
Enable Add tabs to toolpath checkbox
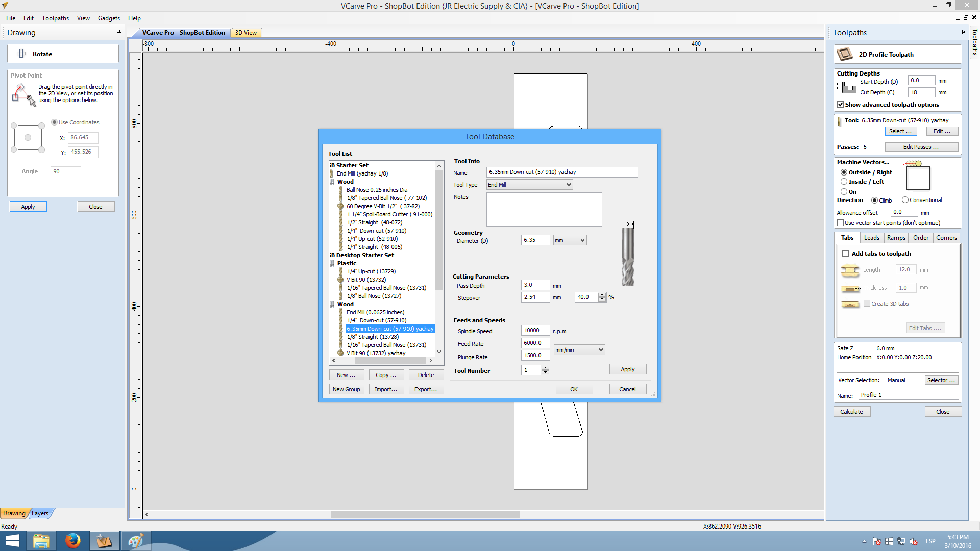845,254
